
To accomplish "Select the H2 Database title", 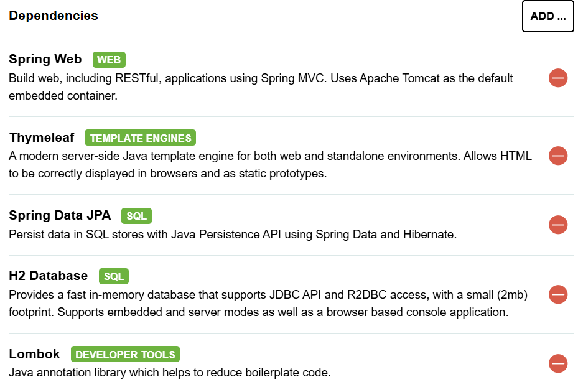I will point(49,276).
